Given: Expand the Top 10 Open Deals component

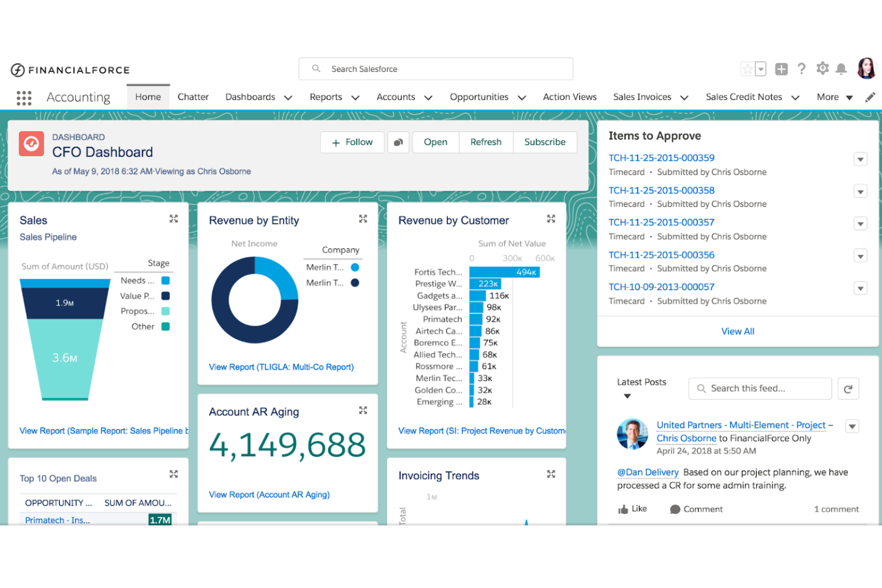Looking at the screenshot, I should [x=173, y=474].
